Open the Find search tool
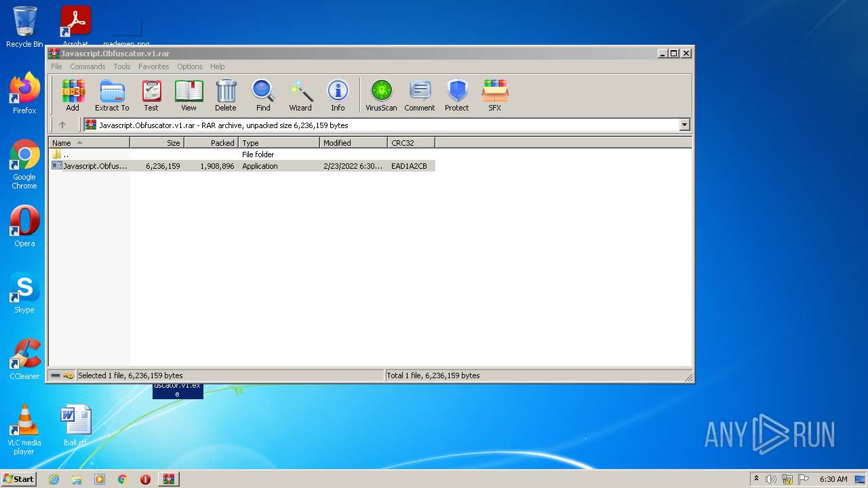 point(263,95)
